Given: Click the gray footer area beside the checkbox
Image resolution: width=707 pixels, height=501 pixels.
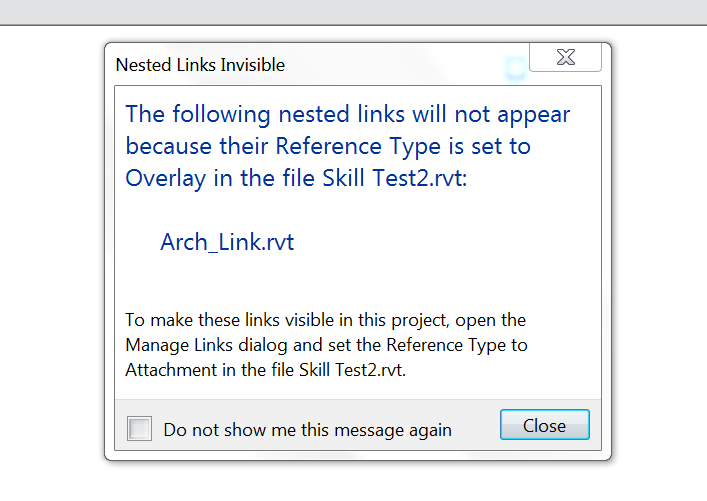Looking at the screenshot, I should 475,427.
